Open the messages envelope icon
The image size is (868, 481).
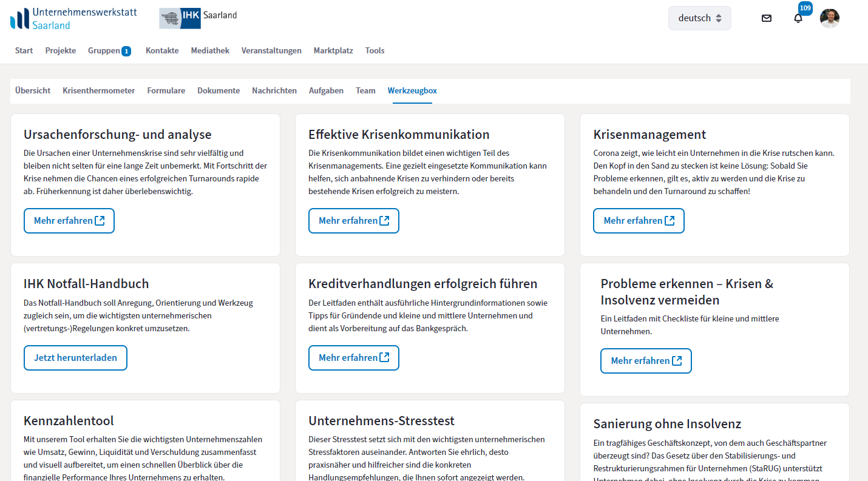(x=766, y=18)
